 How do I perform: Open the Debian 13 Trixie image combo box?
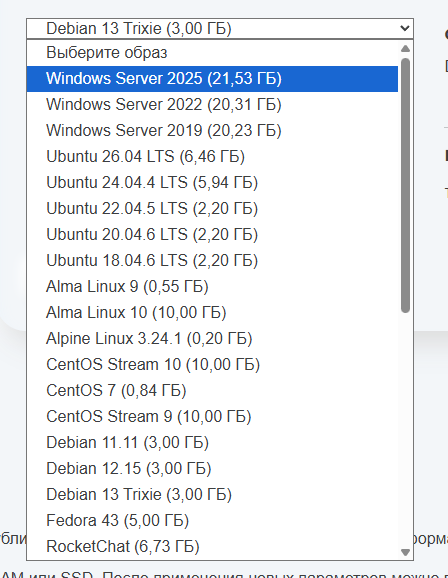click(220, 28)
